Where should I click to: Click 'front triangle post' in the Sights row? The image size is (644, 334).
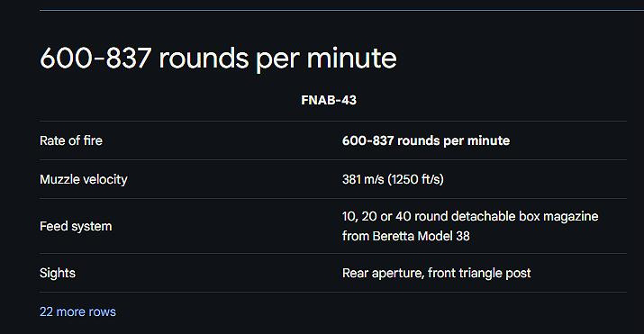click(x=479, y=273)
